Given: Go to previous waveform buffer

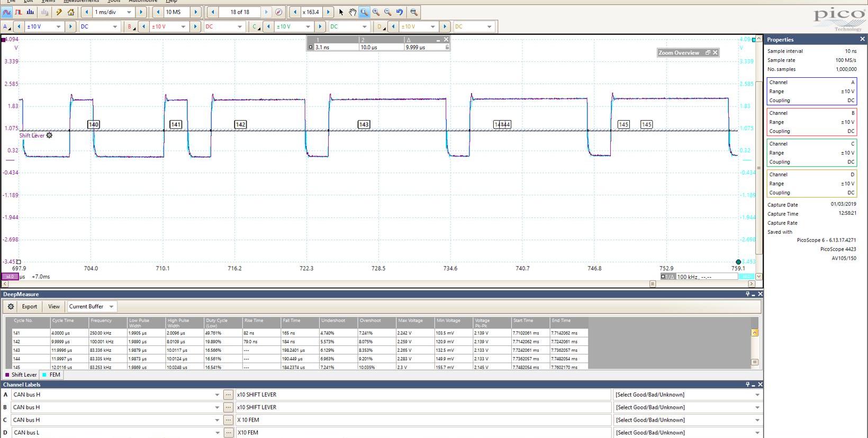Looking at the screenshot, I should pos(213,12).
